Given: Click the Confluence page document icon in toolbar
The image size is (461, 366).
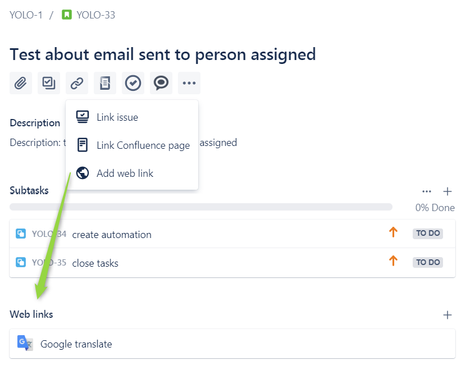Looking at the screenshot, I should pos(105,83).
